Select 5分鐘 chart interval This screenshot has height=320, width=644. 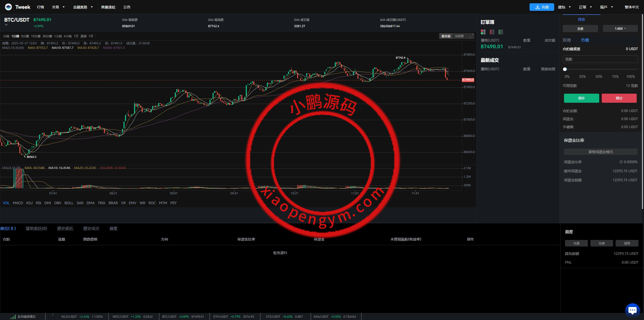pos(25,36)
